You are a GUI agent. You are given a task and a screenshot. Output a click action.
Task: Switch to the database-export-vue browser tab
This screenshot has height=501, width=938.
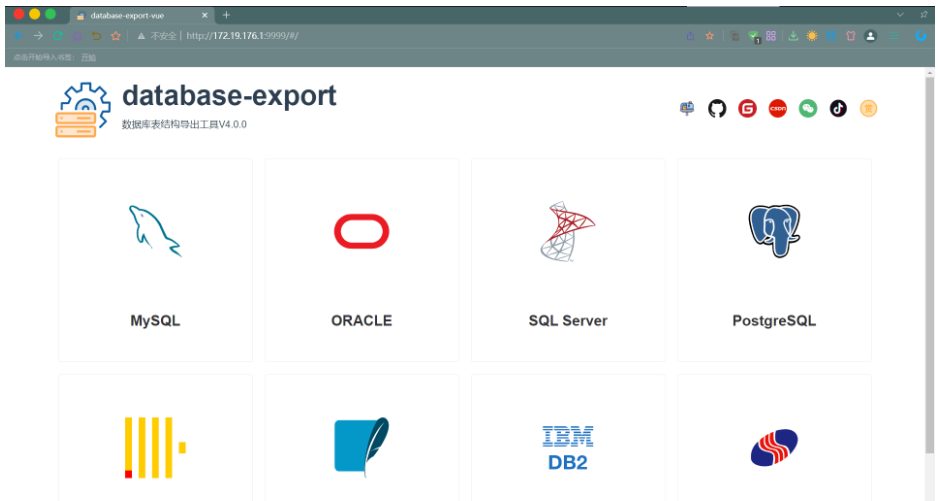pos(140,15)
